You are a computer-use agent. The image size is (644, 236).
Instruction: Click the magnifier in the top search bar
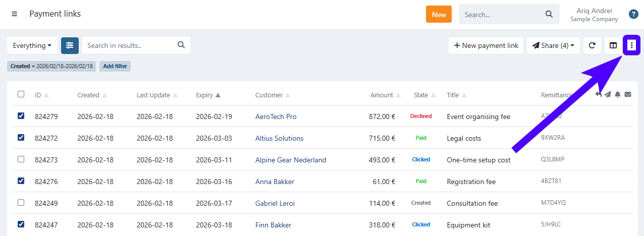[549, 14]
